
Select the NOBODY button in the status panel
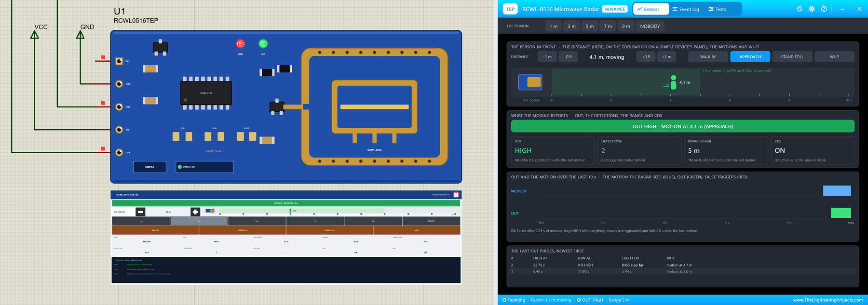point(431,221)
